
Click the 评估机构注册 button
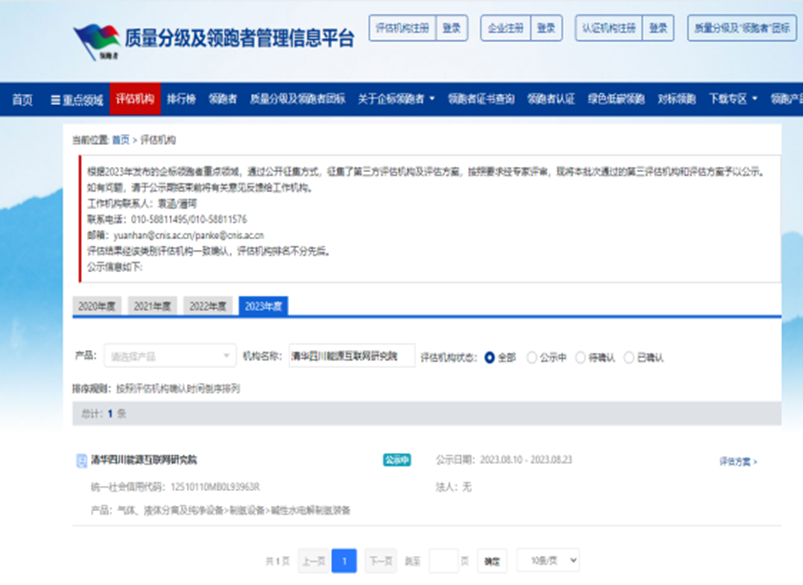pyautogui.click(x=403, y=28)
